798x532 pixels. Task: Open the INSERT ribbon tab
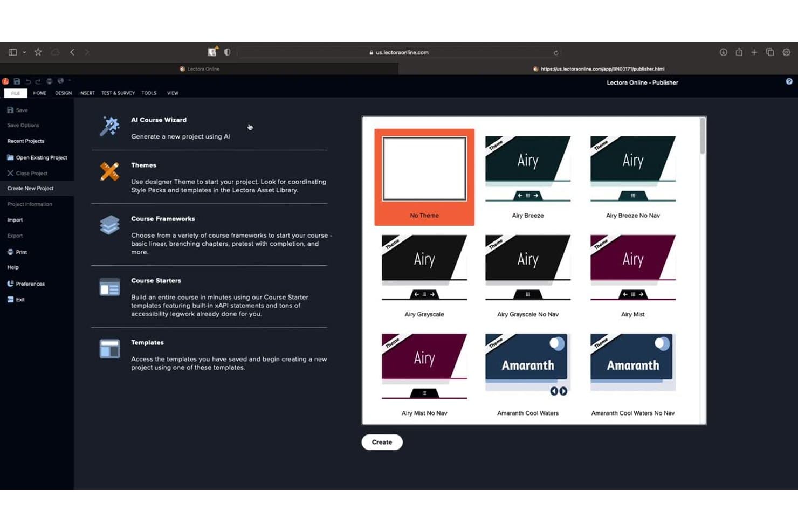coord(87,93)
